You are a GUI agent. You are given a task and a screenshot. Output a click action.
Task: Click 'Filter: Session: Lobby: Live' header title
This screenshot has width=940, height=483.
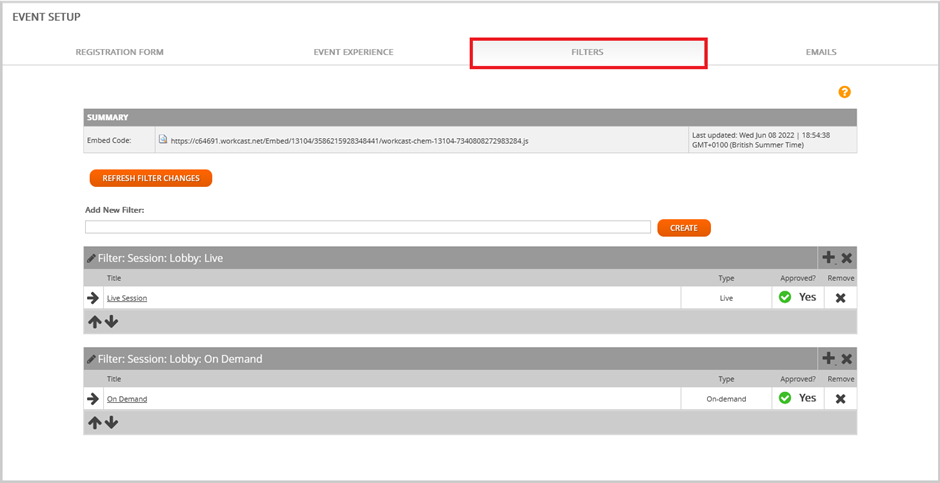161,258
